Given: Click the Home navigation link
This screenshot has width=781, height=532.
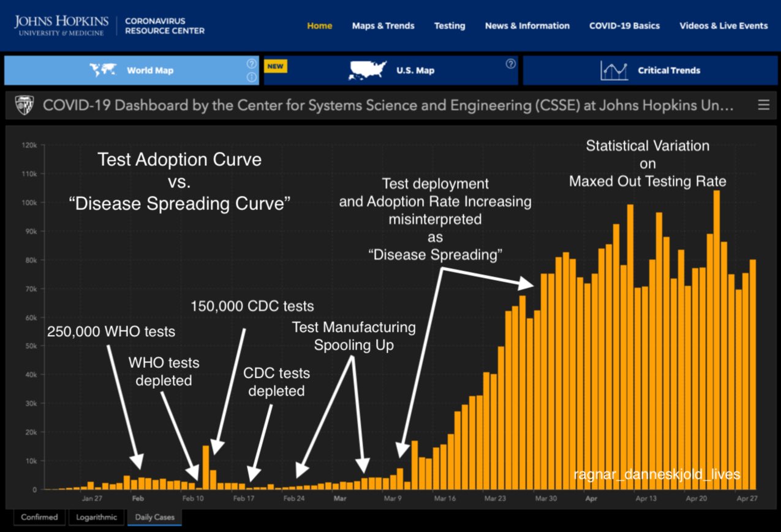Looking at the screenshot, I should (x=319, y=26).
